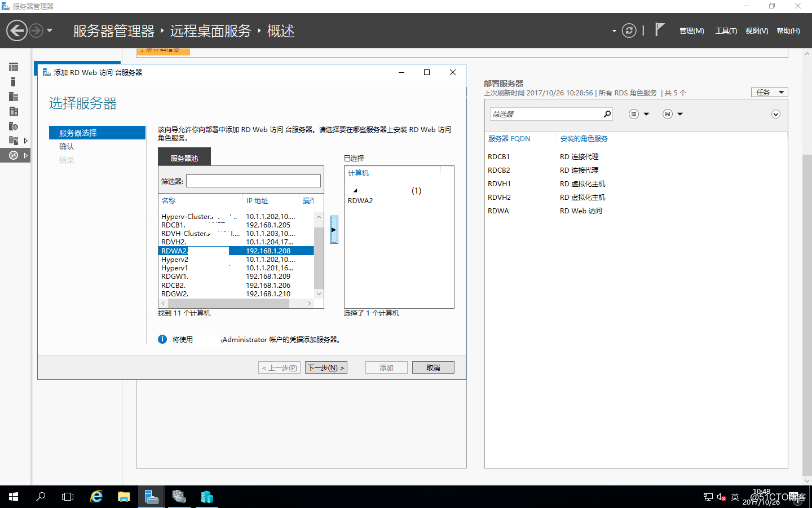The height and width of the screenshot is (508, 812).
Task: Select RDCB2. row in server pool list
Action: [236, 285]
